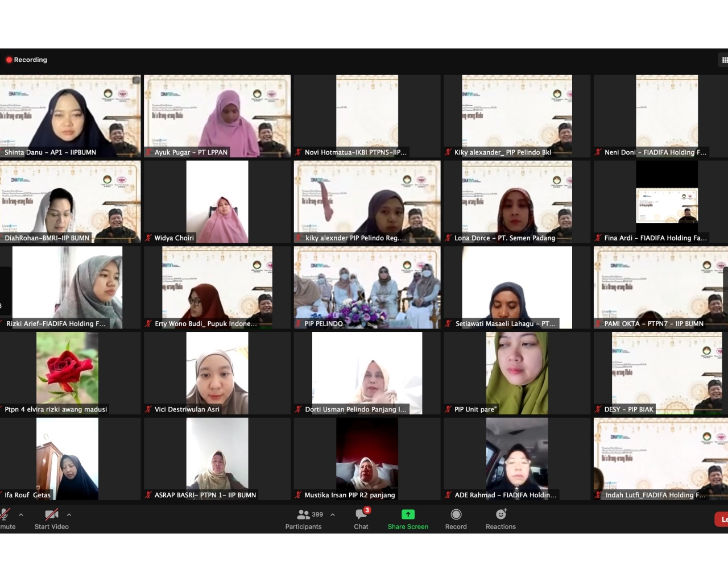Click the grid view icon at top right
The image size is (728, 582).
click(x=724, y=60)
